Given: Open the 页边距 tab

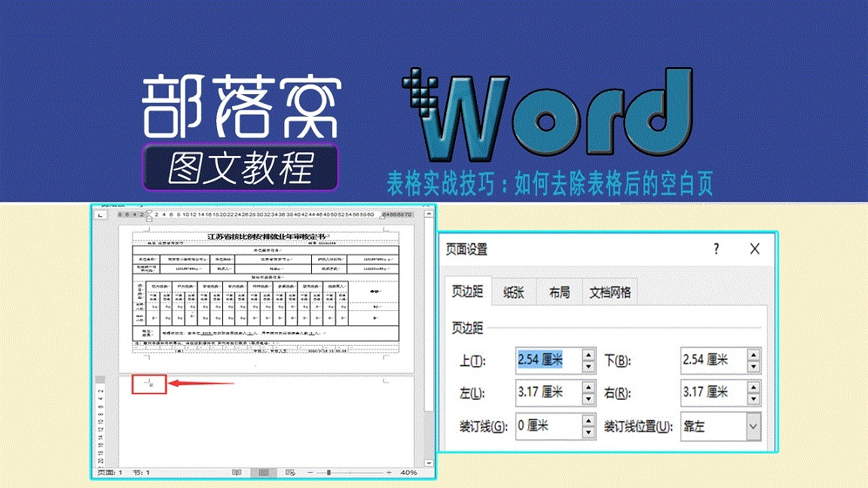Looking at the screenshot, I should (x=467, y=291).
